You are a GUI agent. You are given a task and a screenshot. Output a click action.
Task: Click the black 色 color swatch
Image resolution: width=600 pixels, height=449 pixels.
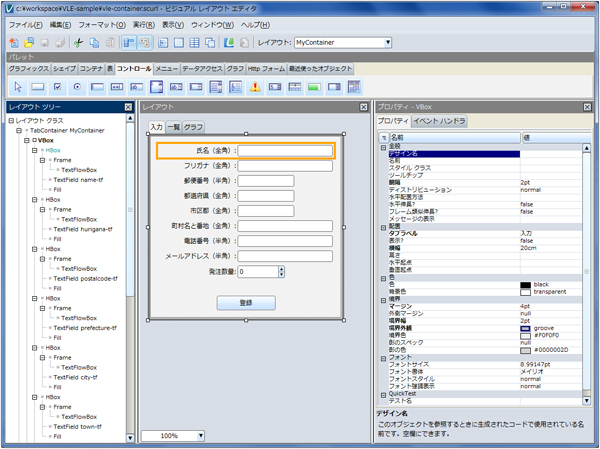[525, 285]
